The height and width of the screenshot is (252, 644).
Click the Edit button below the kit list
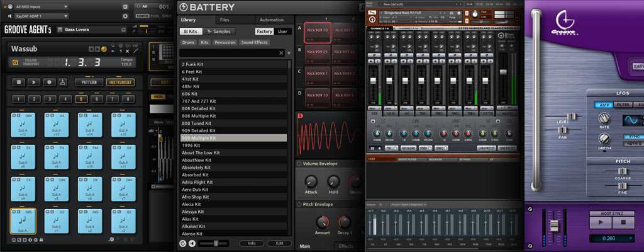tap(279, 243)
